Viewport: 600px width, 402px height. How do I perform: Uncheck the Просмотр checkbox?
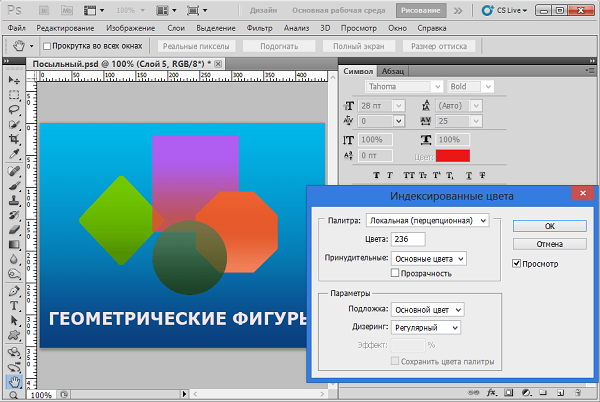(x=517, y=264)
